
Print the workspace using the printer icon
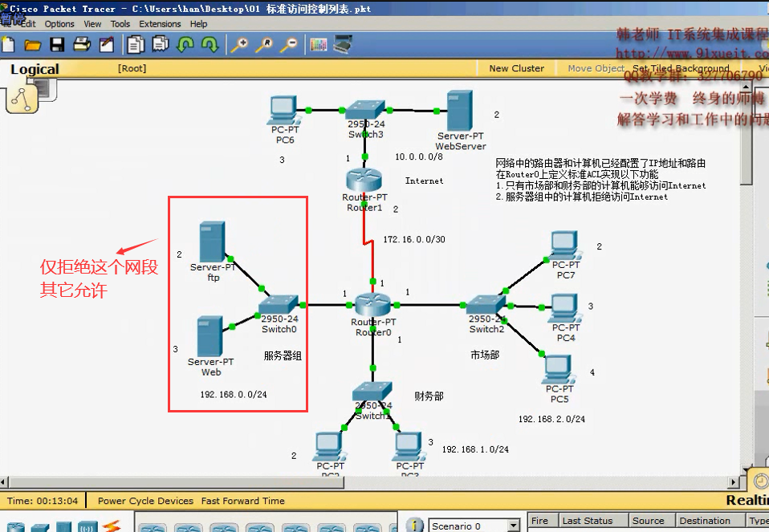point(82,45)
